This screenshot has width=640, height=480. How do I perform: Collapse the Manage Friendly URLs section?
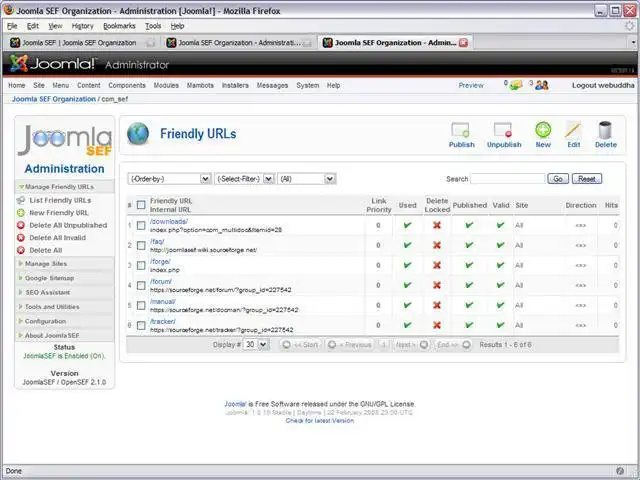coord(64,187)
